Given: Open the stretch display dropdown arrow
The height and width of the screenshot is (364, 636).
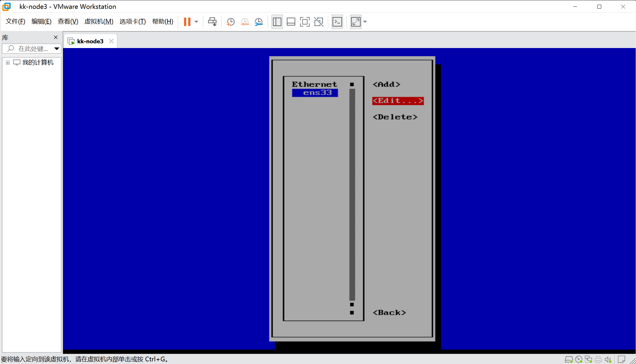Looking at the screenshot, I should pyautogui.click(x=365, y=22).
